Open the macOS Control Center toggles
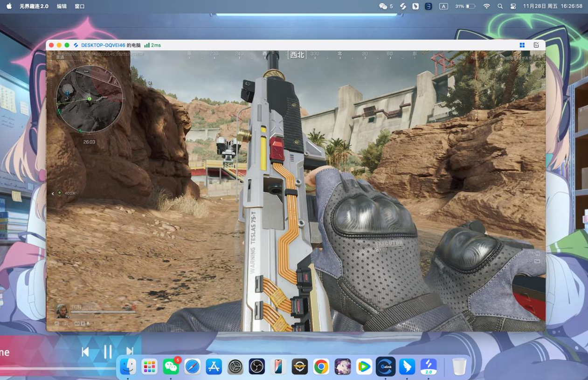The width and height of the screenshot is (588, 380). 513,6
